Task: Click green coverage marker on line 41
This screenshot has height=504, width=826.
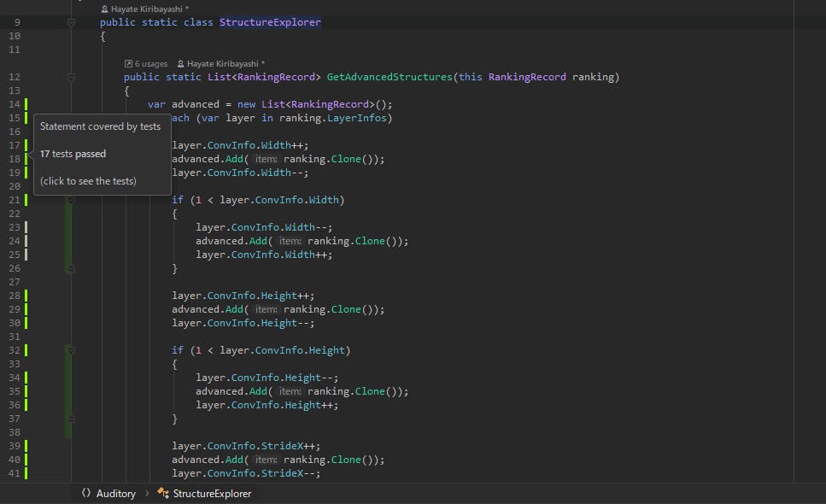Action: pos(26,474)
